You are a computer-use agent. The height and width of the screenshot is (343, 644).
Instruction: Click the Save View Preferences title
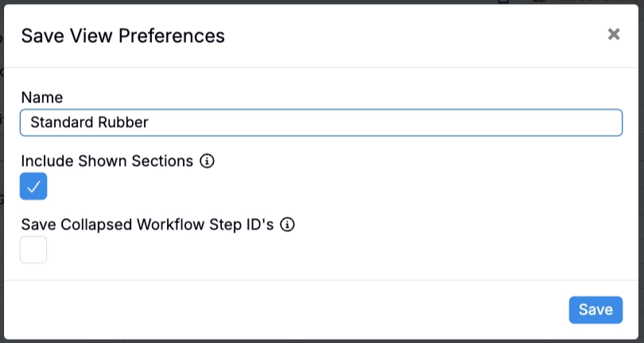pyautogui.click(x=122, y=36)
